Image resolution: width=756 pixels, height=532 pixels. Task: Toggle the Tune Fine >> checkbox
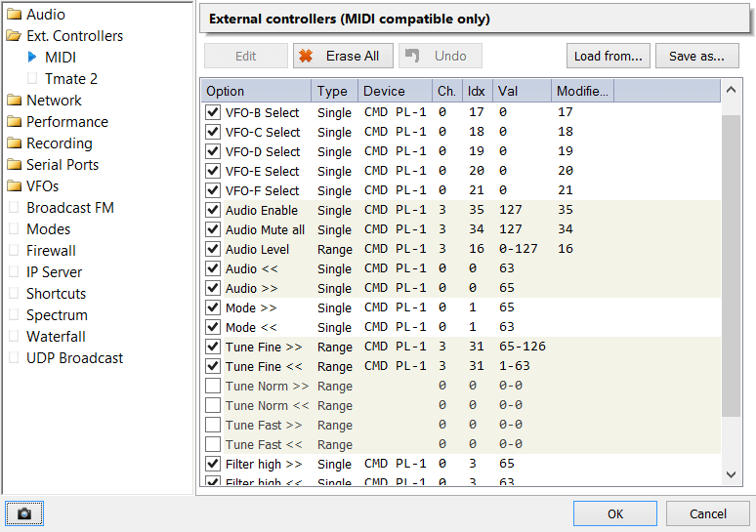tap(213, 347)
